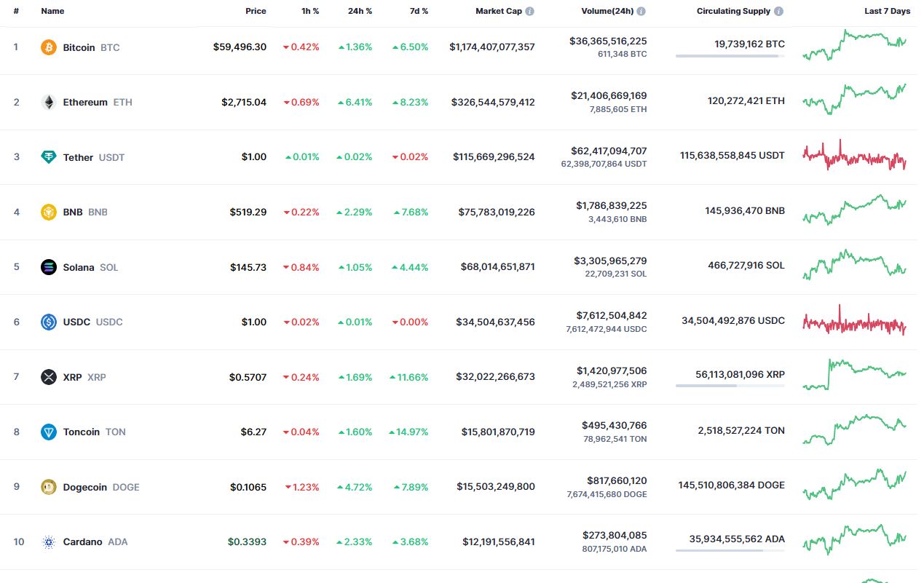This screenshot has width=924, height=583.
Task: Open Ethereum's last 7 days sparkline chart
Action: [855, 100]
